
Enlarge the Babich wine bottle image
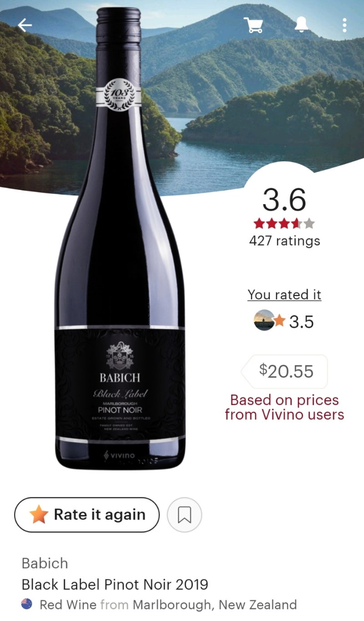pos(121,237)
